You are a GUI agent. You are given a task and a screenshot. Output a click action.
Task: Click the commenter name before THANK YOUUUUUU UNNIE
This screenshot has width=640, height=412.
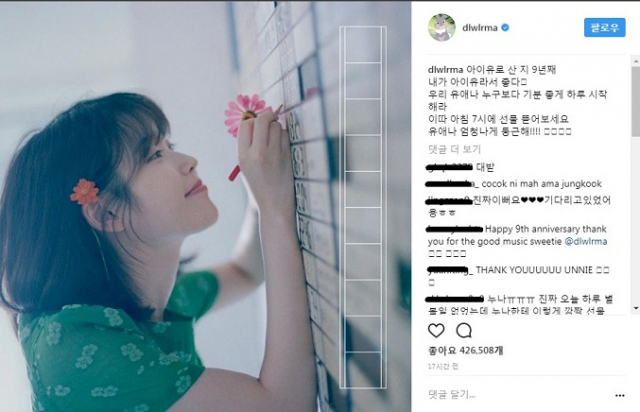click(450, 270)
